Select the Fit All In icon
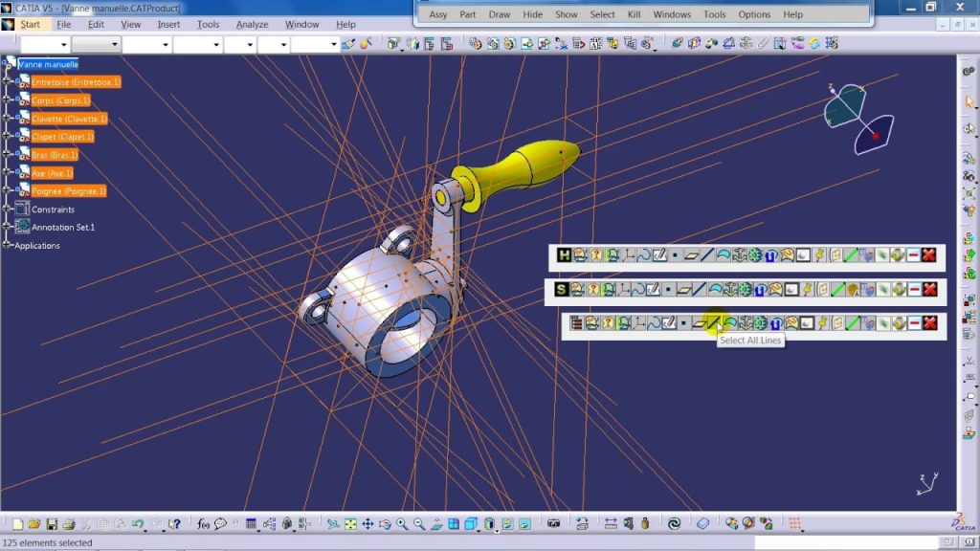Screen dimensions: 980x551 coord(350,524)
